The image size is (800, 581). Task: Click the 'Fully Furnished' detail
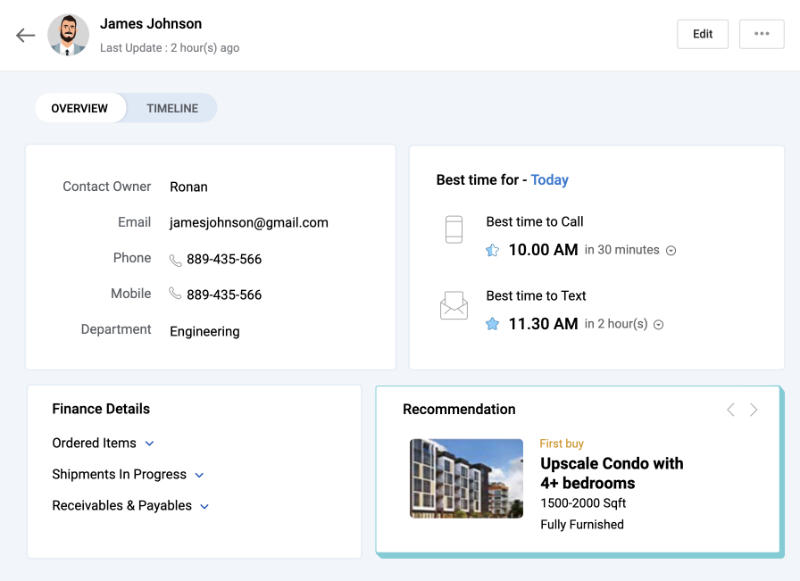(582, 524)
